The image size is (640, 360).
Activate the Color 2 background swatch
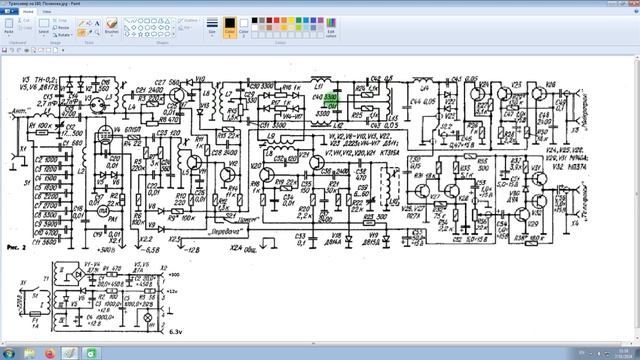[x=244, y=27]
